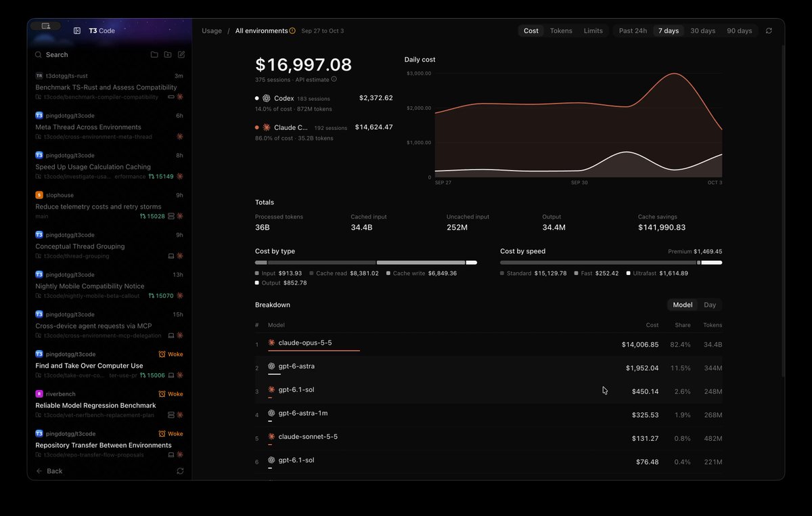Viewport: 812px width, 516px height.
Task: Switch breakdown to Model
Action: click(683, 305)
